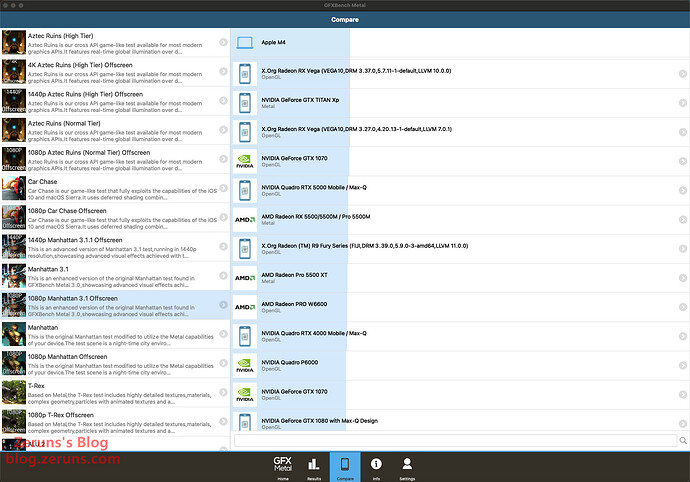Click NVIDIA logo beside GeForce GTX 1070
This screenshot has width=690, height=482.
245,160
